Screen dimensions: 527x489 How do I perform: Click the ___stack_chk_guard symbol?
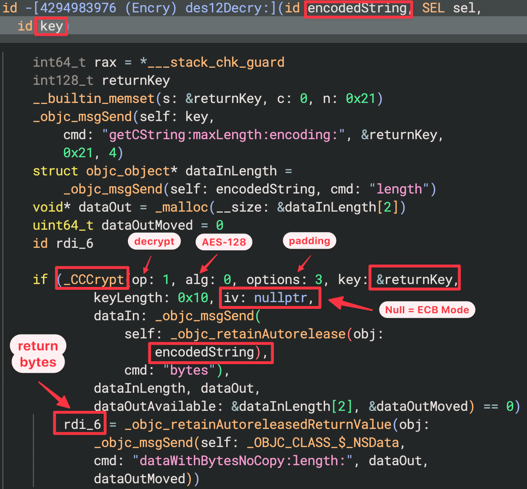[216, 63]
